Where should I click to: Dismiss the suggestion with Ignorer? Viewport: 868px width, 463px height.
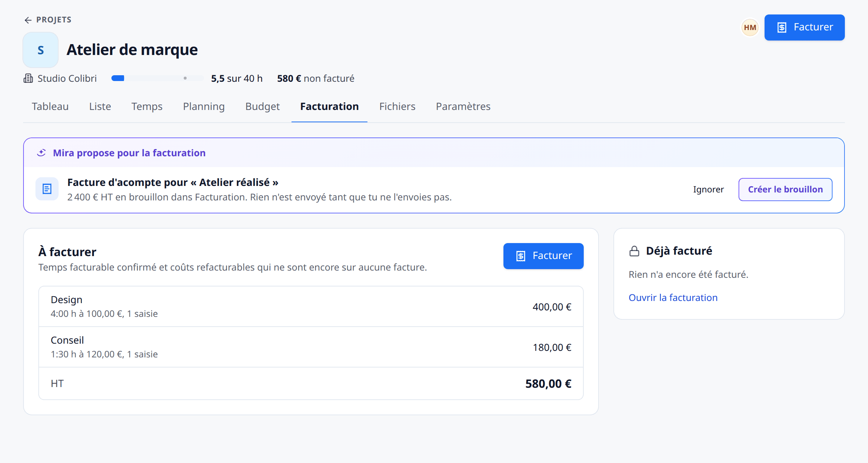pyautogui.click(x=708, y=190)
